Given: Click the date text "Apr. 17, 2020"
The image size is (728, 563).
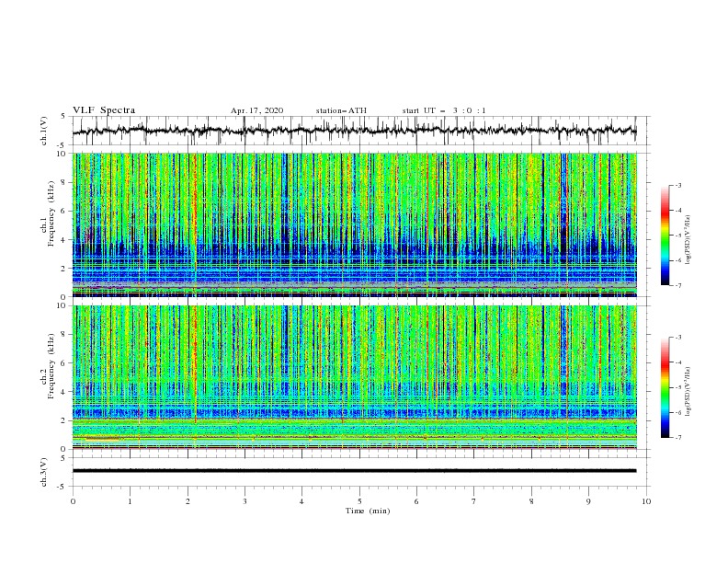Looking at the screenshot, I should tap(256, 110).
